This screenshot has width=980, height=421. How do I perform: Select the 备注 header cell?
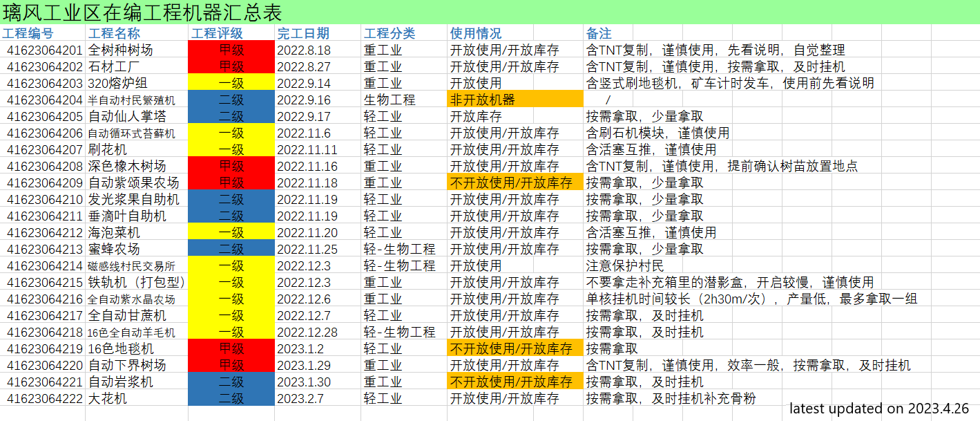coord(599,33)
